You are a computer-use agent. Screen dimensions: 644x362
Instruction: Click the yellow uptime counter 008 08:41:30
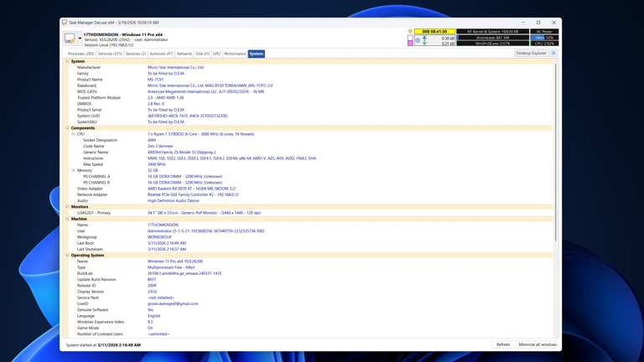434,32
